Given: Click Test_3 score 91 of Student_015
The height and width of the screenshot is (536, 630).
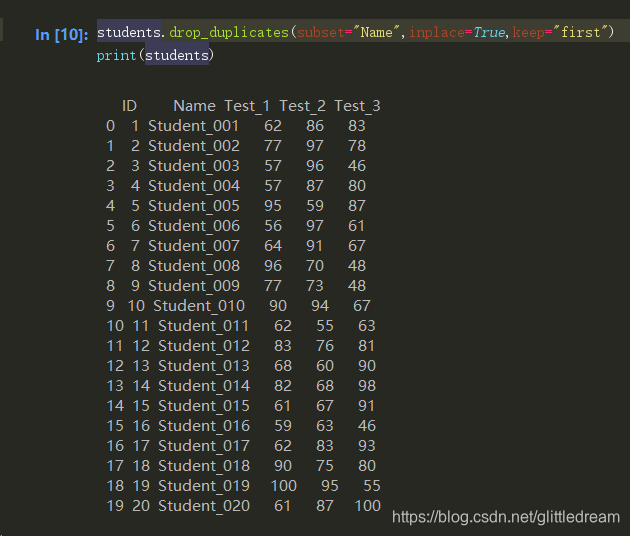Looking at the screenshot, I should (x=366, y=406).
